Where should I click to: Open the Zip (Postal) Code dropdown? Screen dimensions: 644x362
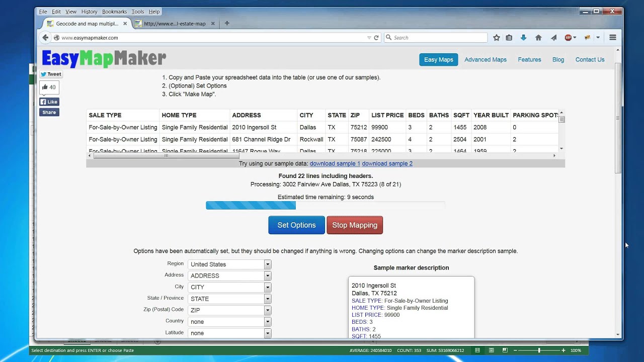point(229,310)
